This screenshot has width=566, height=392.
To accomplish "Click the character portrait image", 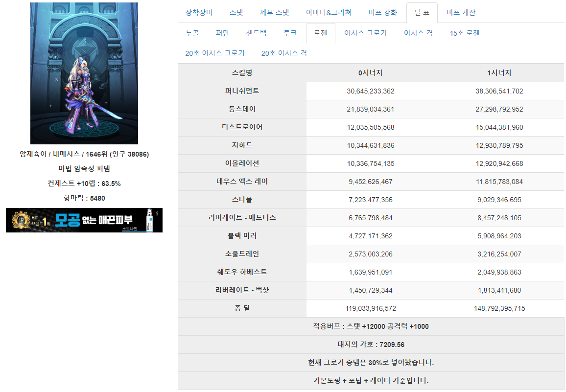I will pos(84,73).
